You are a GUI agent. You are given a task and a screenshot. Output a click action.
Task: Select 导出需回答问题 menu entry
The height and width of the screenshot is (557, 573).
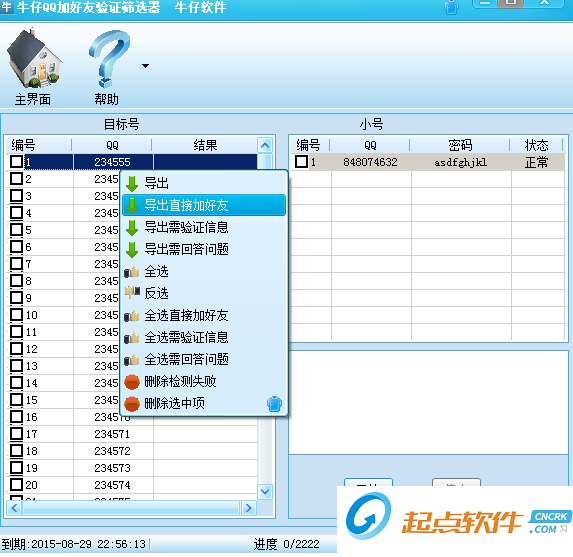tap(204, 249)
